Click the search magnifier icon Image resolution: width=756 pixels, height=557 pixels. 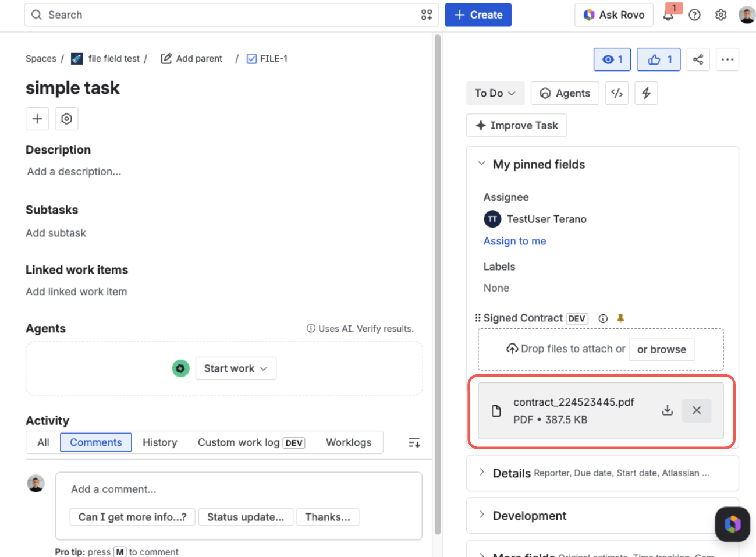pyautogui.click(x=37, y=15)
